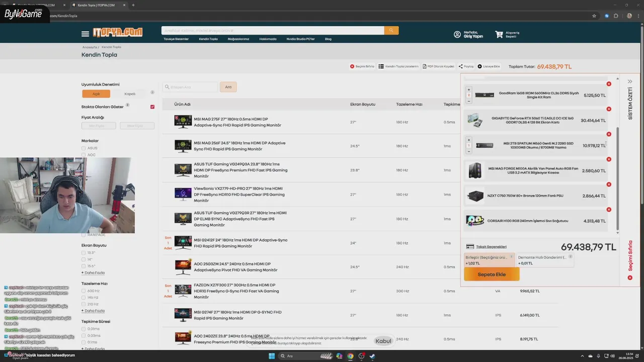Increase GoodRam RAM quantity with plus

tap(469, 89)
